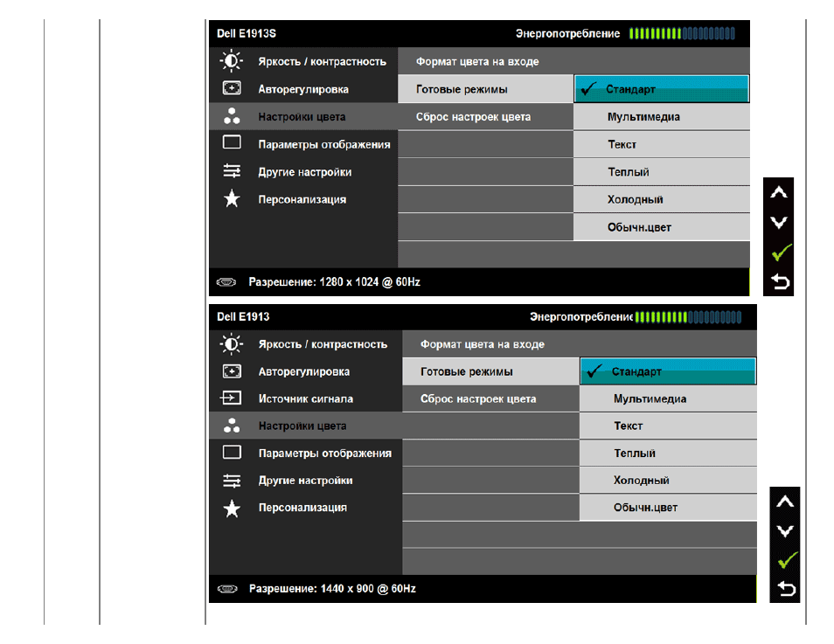834x644 pixels.
Task: Open Авторегулировка in E1913 menu
Action: coord(305,371)
